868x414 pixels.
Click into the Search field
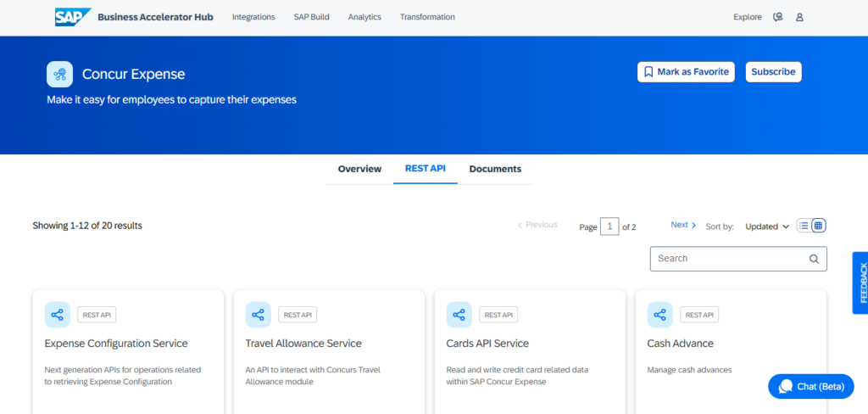(x=738, y=259)
